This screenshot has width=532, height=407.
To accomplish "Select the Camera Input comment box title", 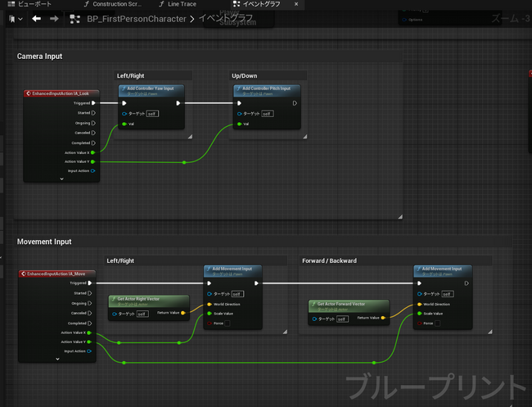I will coord(40,56).
